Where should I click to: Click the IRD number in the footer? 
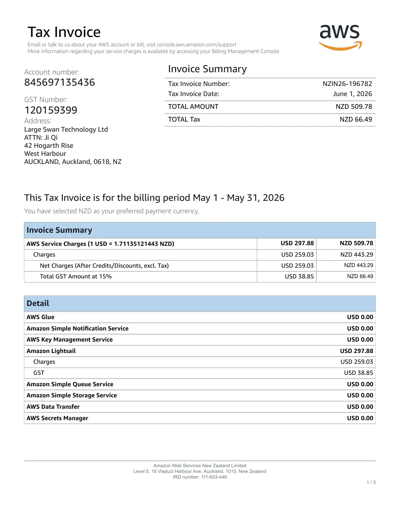pos(200,477)
